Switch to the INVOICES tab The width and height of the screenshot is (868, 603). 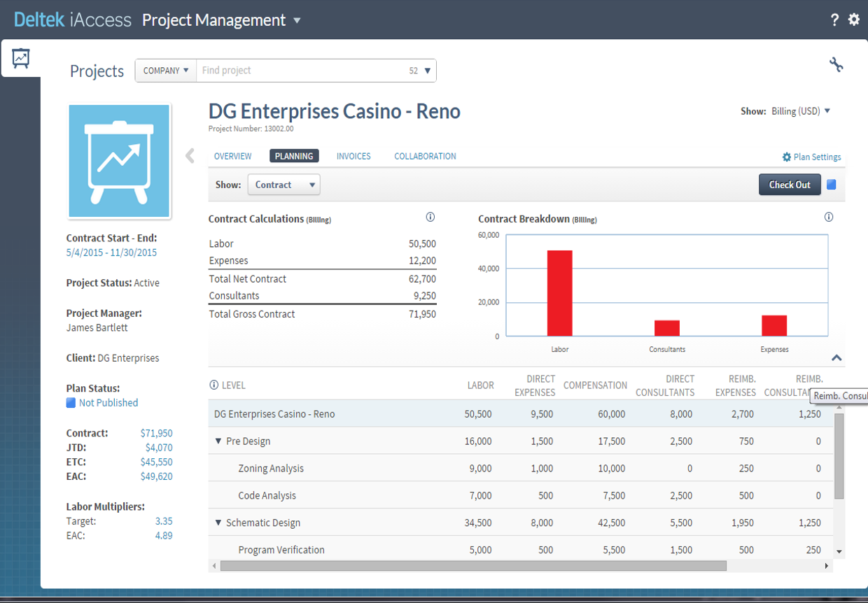click(x=353, y=156)
